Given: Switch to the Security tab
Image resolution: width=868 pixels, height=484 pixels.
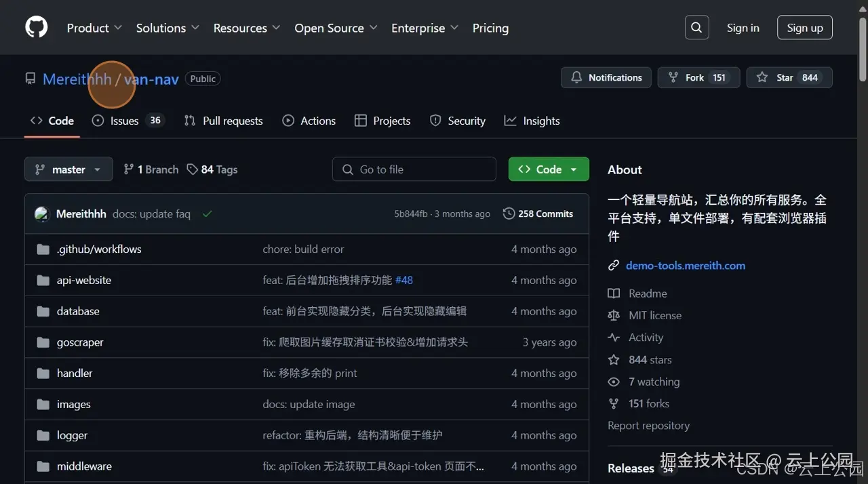Looking at the screenshot, I should click(x=458, y=121).
